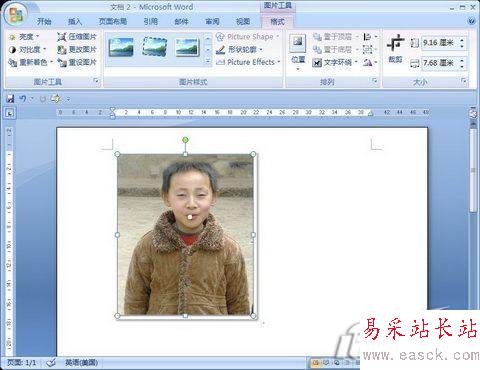The height and width of the screenshot is (370, 480).
Task: Open the rotate objects icon dropdown
Action: (370, 62)
